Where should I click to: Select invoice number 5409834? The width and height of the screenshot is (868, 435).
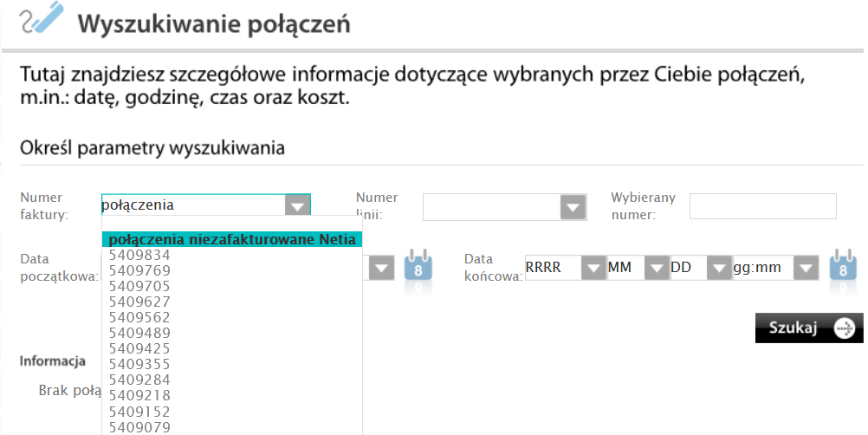(x=139, y=255)
